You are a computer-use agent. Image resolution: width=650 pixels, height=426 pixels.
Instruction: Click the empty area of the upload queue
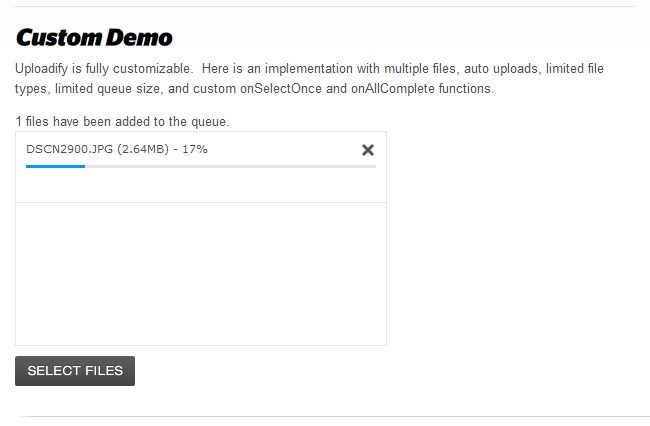(x=200, y=273)
